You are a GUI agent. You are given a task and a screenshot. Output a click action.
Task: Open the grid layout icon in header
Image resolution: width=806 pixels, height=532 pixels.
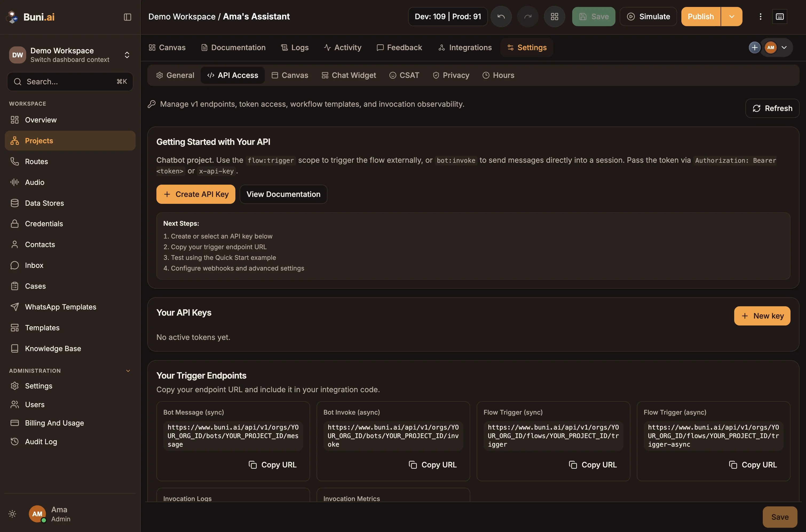pyautogui.click(x=554, y=17)
